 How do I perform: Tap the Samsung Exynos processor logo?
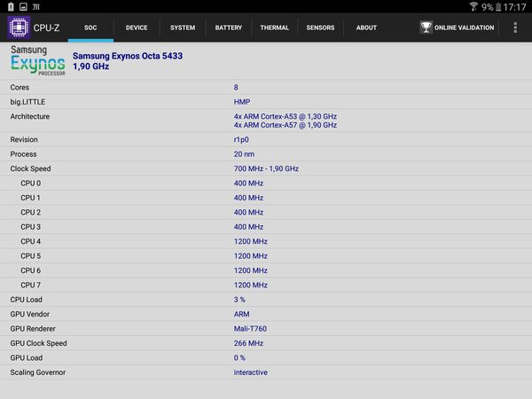[x=37, y=60]
